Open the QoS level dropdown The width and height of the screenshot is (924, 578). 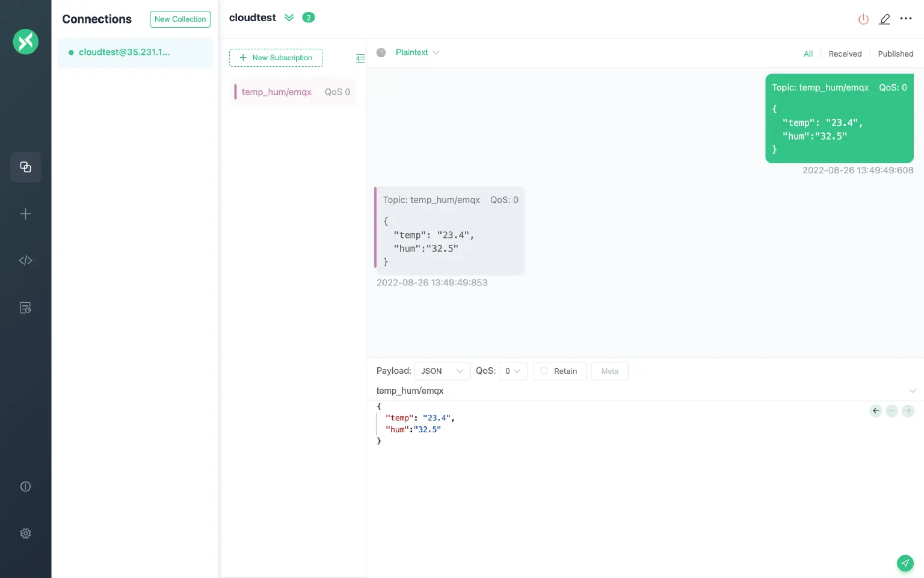tap(513, 371)
